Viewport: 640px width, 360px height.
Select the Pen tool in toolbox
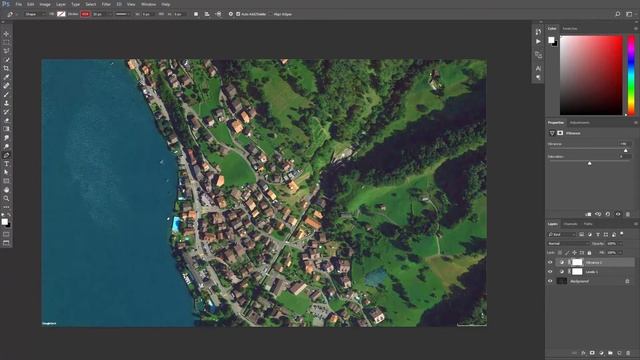tap(6, 155)
